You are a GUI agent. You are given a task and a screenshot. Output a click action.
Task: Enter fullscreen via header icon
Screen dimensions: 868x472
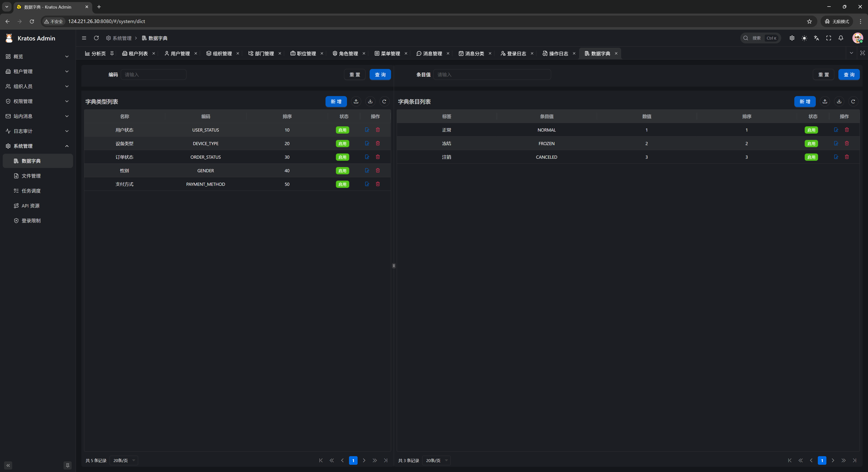coord(829,38)
